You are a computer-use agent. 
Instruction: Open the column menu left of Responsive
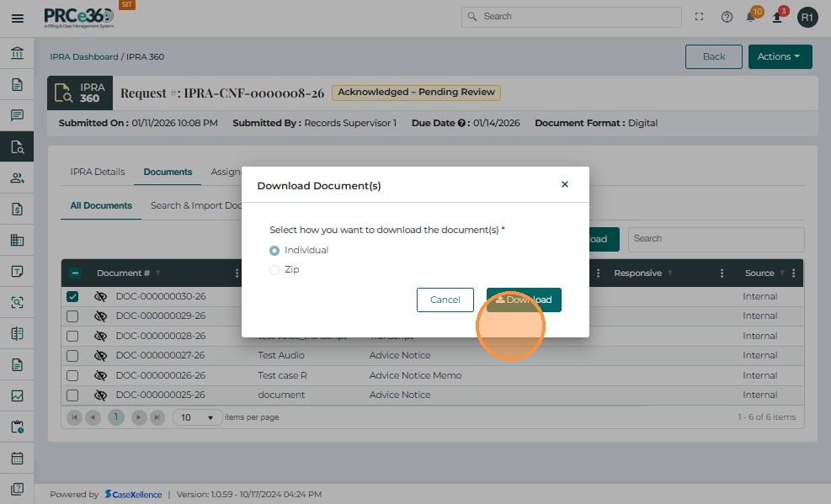(599, 273)
